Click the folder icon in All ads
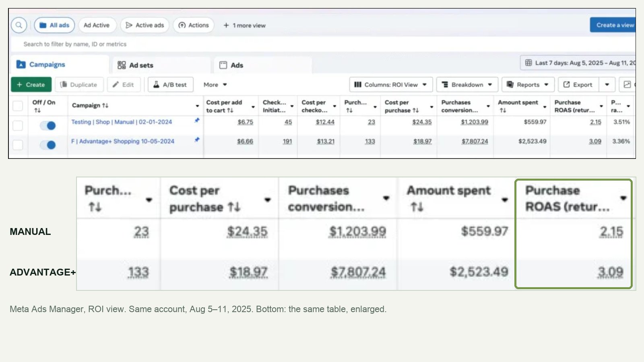The width and height of the screenshot is (644, 362). (43, 25)
